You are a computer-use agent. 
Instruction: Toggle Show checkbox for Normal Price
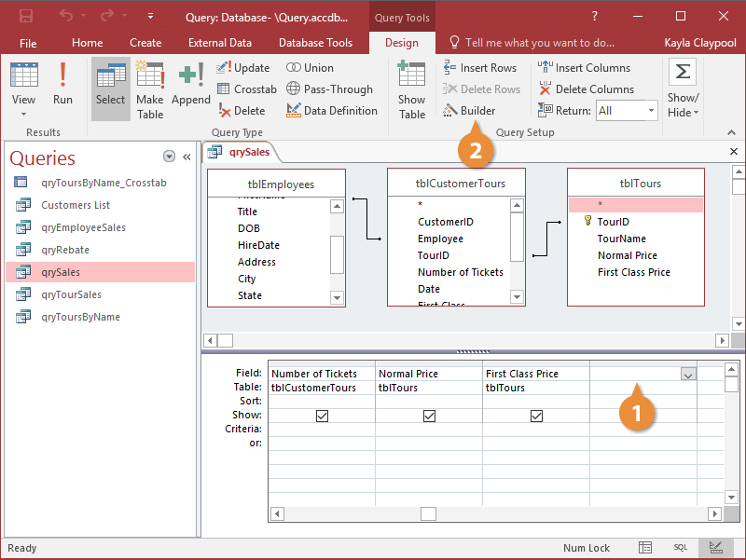point(429,416)
